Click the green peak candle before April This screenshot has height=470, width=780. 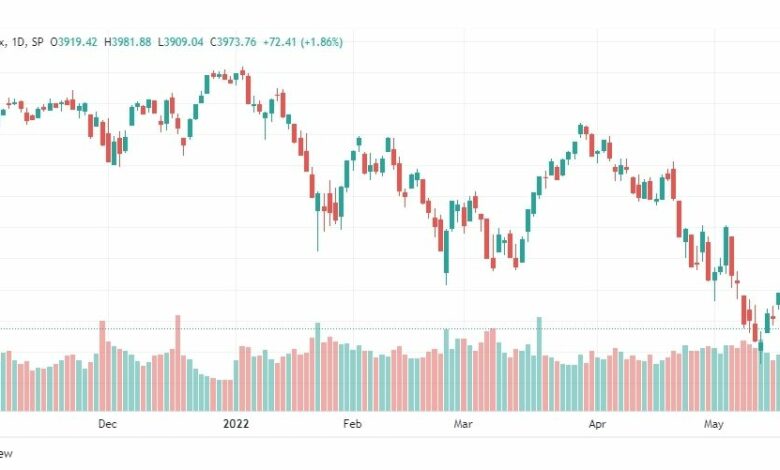coord(581,129)
